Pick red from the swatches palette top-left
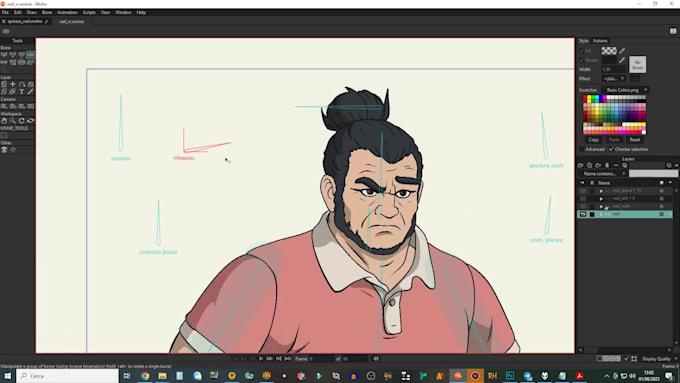 (585, 98)
